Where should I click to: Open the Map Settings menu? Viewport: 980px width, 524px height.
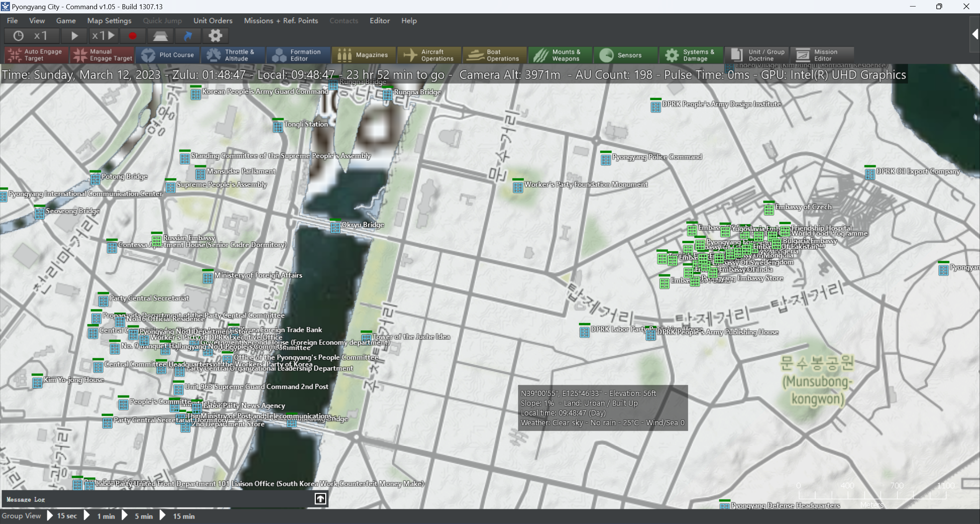[x=109, y=21]
